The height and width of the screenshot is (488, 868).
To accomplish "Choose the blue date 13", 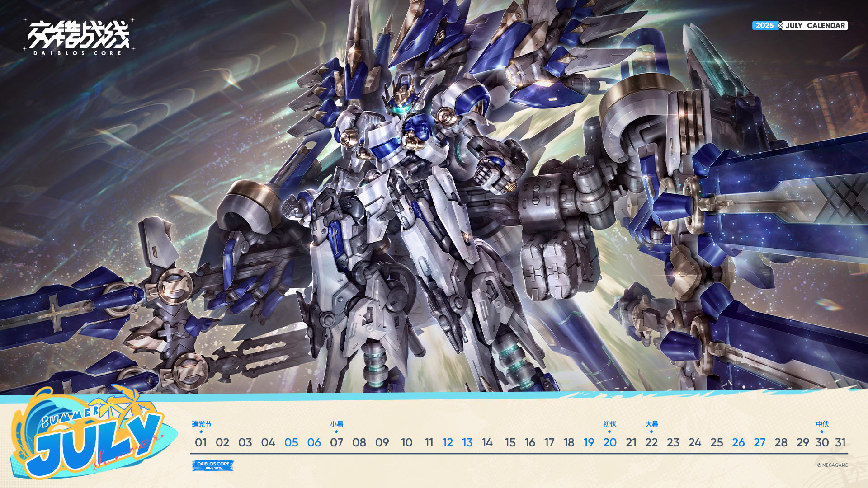I will tap(467, 442).
